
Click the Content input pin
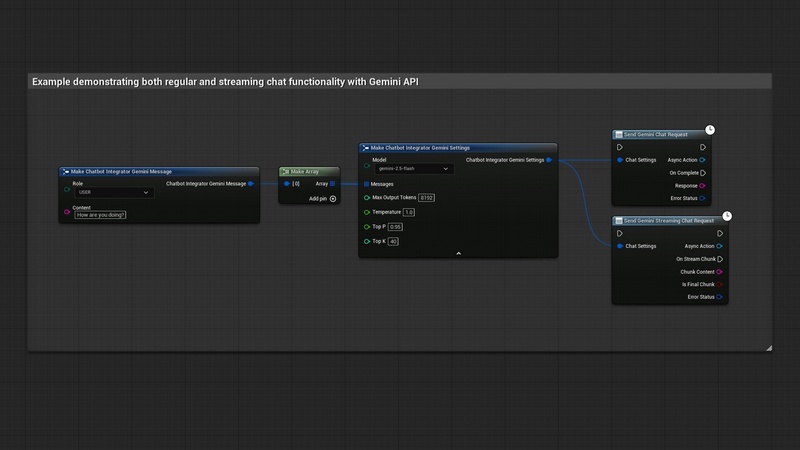point(67,211)
